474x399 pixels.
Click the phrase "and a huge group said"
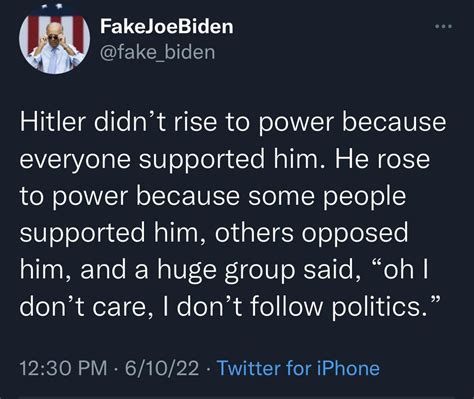[217, 270]
